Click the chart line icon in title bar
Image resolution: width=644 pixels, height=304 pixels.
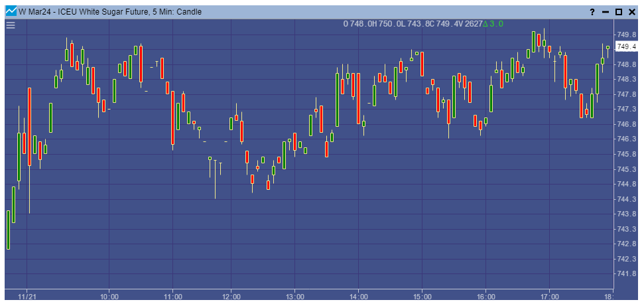11,11
